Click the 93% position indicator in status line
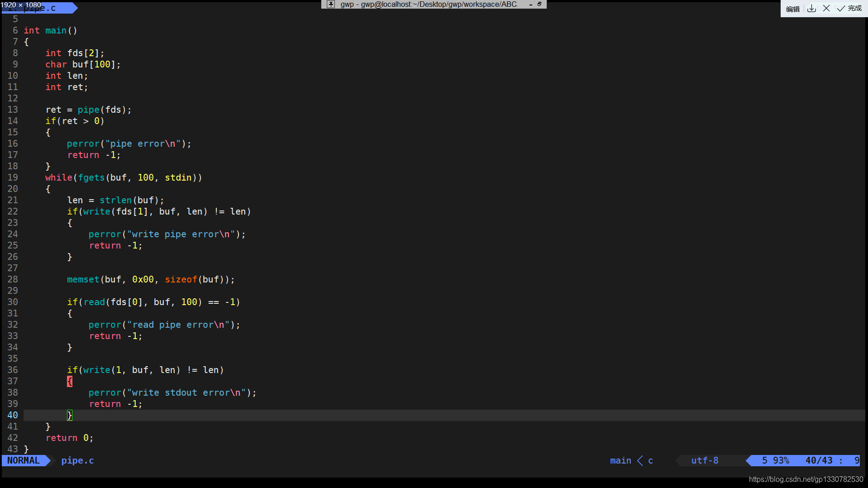Viewport: 868px width, 488px height. coord(781,460)
